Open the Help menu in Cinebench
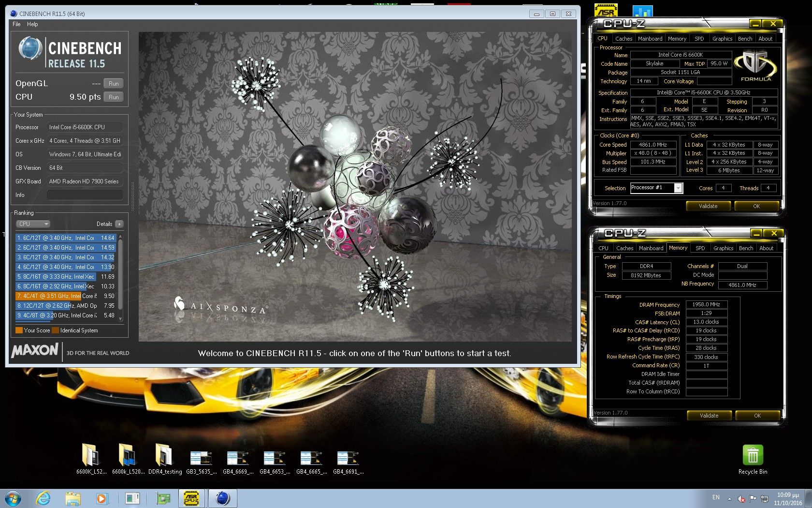 (x=32, y=24)
